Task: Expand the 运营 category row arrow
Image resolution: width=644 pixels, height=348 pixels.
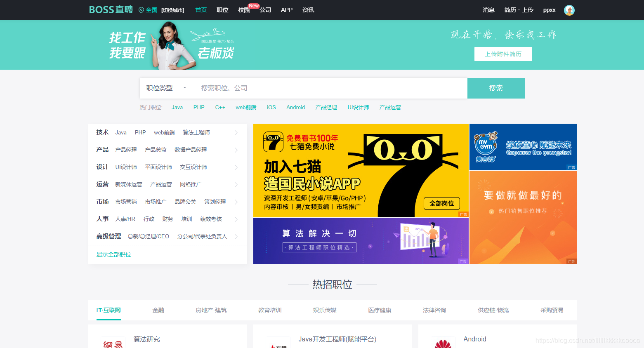Action: [x=236, y=185]
